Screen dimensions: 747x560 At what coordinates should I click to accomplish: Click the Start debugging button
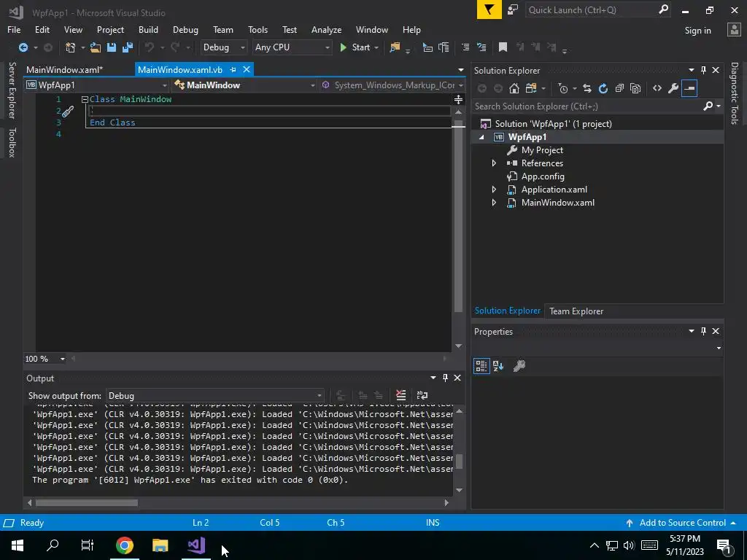click(x=355, y=47)
